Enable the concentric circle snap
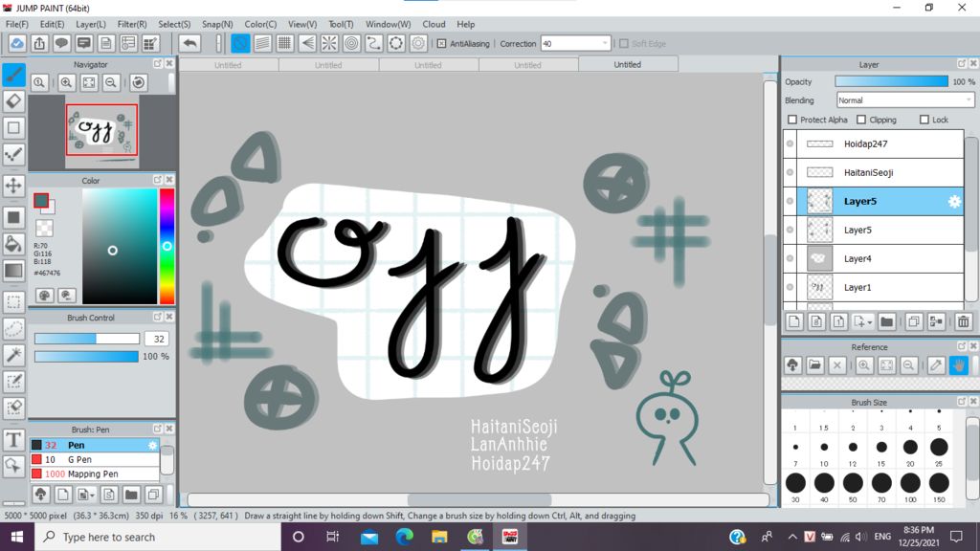The width and height of the screenshot is (980, 551). [352, 43]
